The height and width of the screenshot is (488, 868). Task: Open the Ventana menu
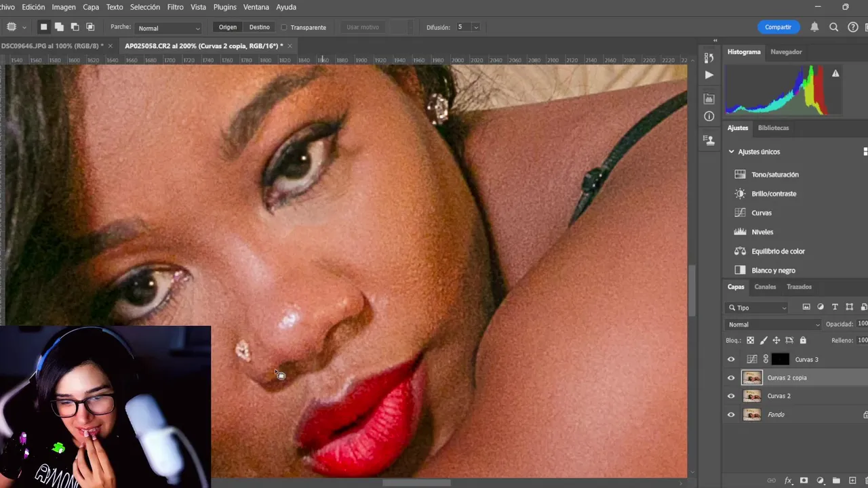256,7
